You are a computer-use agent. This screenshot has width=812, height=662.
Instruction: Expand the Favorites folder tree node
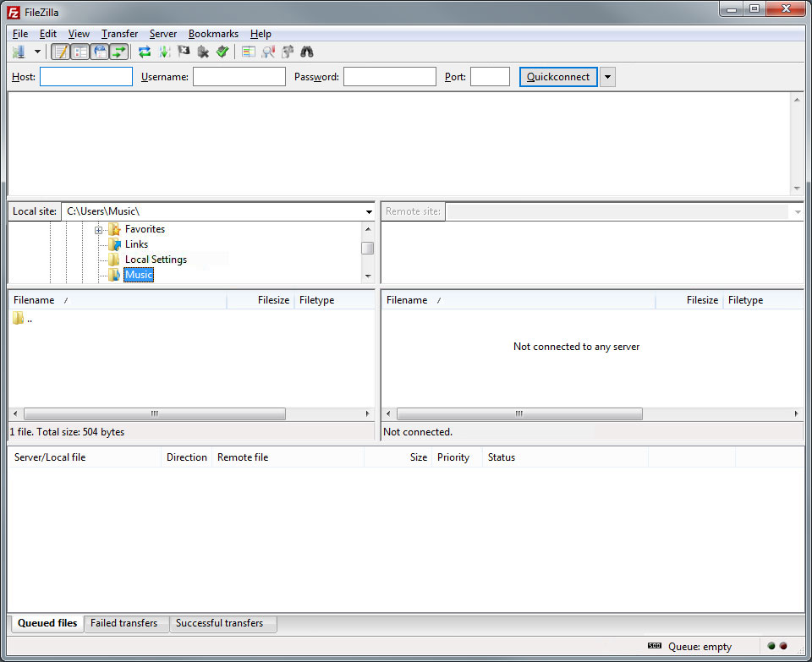tap(98, 230)
